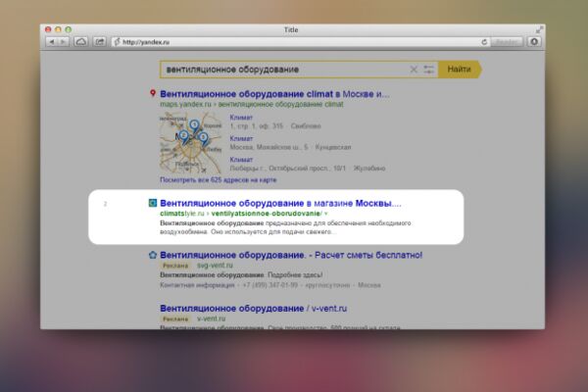Click map marker 1 on thumbnail
Screen dimensions: 588x392
(x=194, y=125)
